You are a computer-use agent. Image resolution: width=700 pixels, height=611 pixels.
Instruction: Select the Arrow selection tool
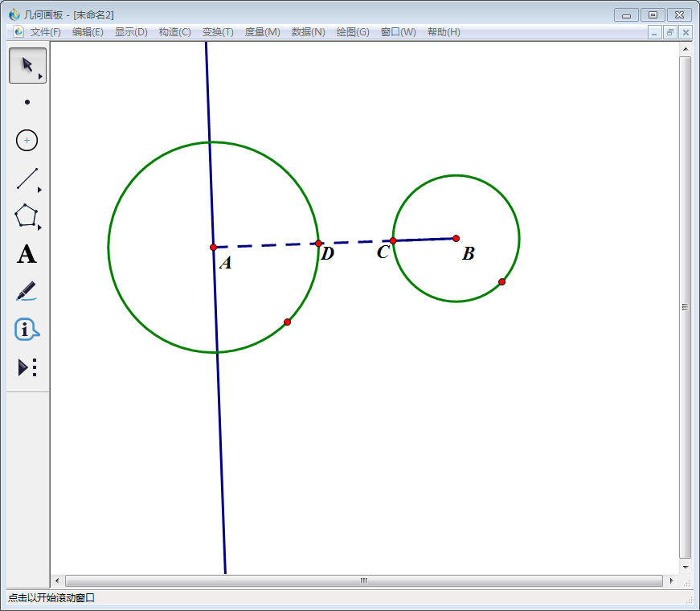[27, 65]
